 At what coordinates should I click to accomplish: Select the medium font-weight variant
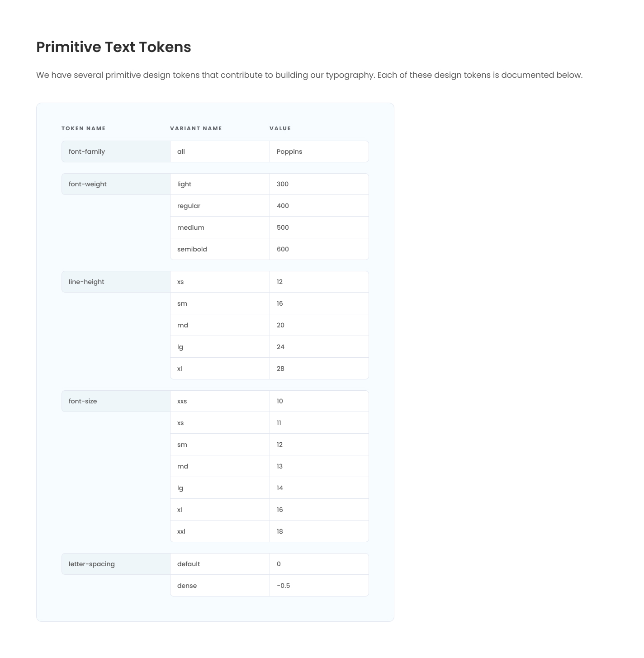point(220,227)
